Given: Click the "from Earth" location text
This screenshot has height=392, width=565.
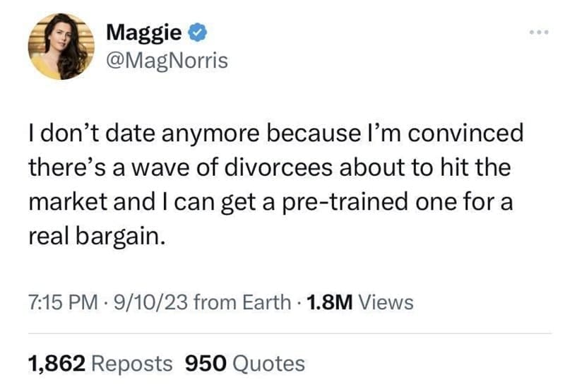Looking at the screenshot, I should pyautogui.click(x=240, y=302).
